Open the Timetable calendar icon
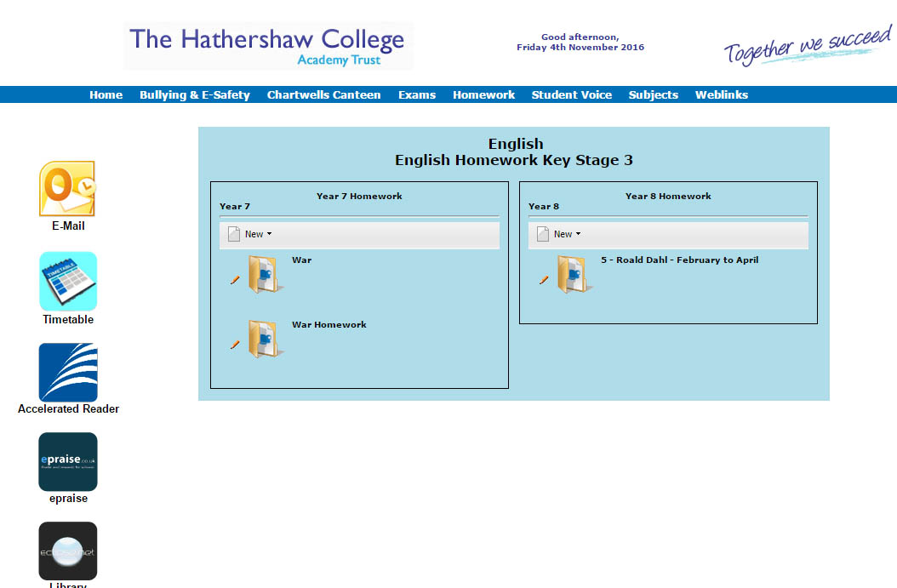Screen dimensions: 897x588 coord(68,282)
